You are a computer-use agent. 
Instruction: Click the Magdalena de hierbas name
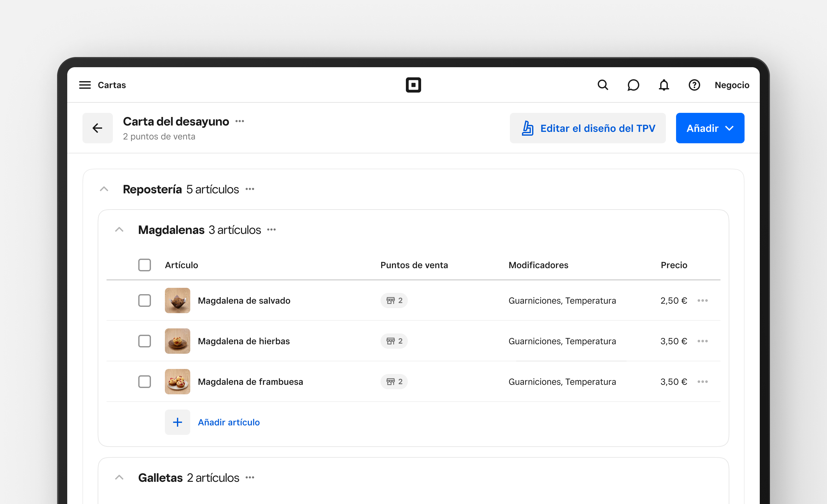click(244, 341)
